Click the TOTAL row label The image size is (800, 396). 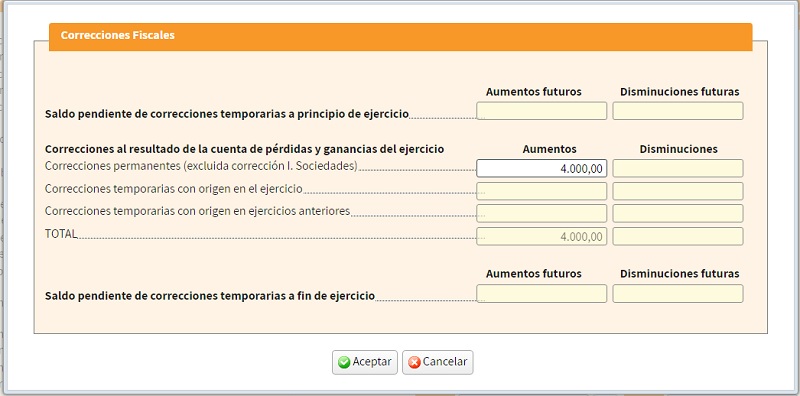pyautogui.click(x=61, y=234)
